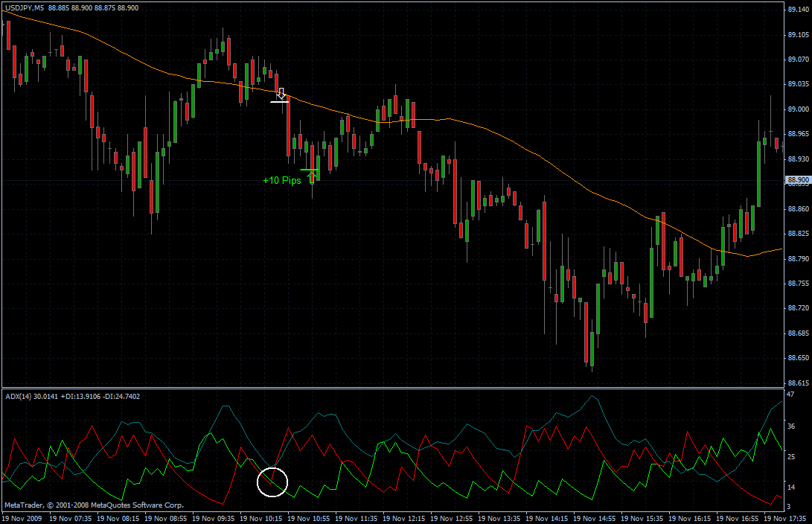Click the 19 Nov 15:35 time label

tap(642, 518)
